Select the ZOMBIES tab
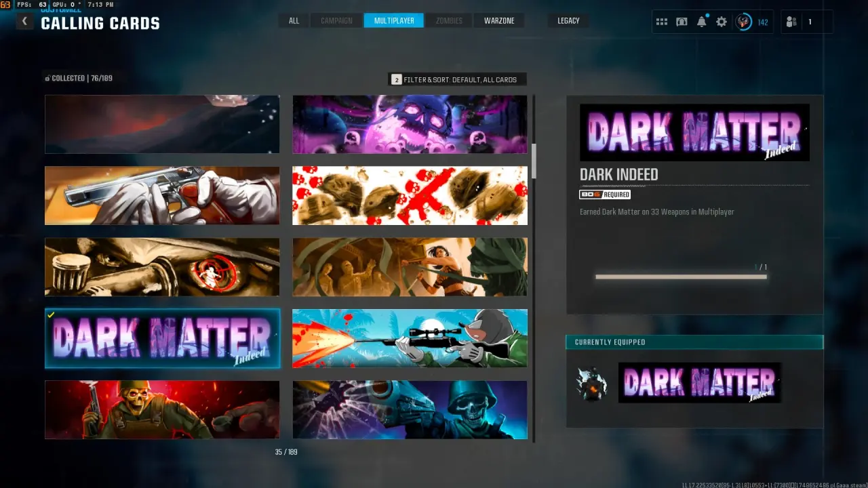Image resolution: width=868 pixels, height=488 pixels. 449,20
